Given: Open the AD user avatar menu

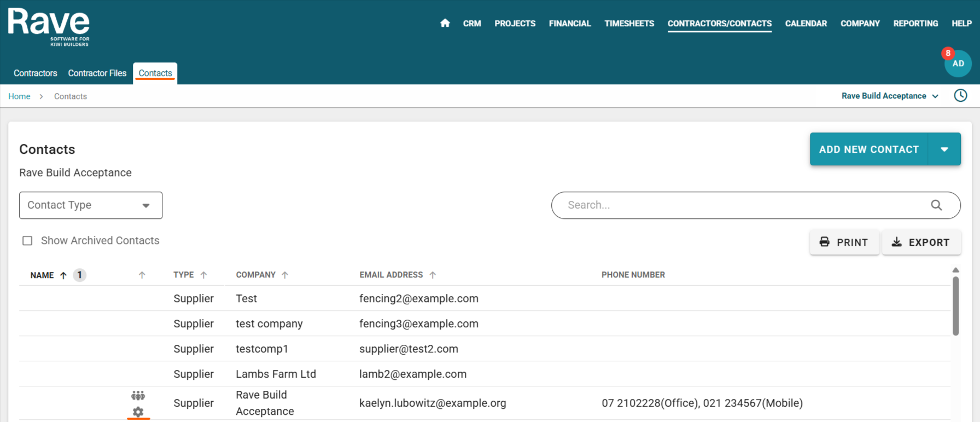Looking at the screenshot, I should tap(958, 64).
